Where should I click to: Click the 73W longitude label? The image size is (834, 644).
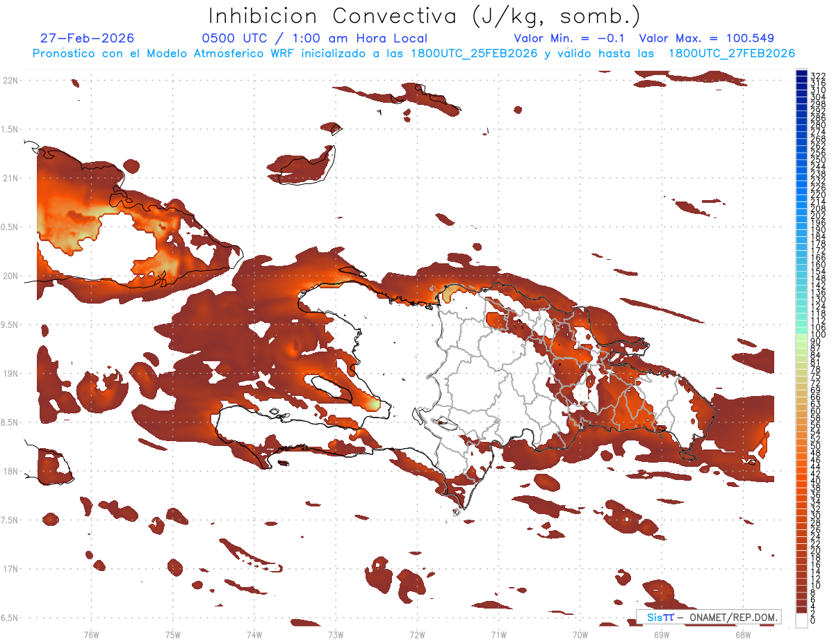[x=336, y=634]
